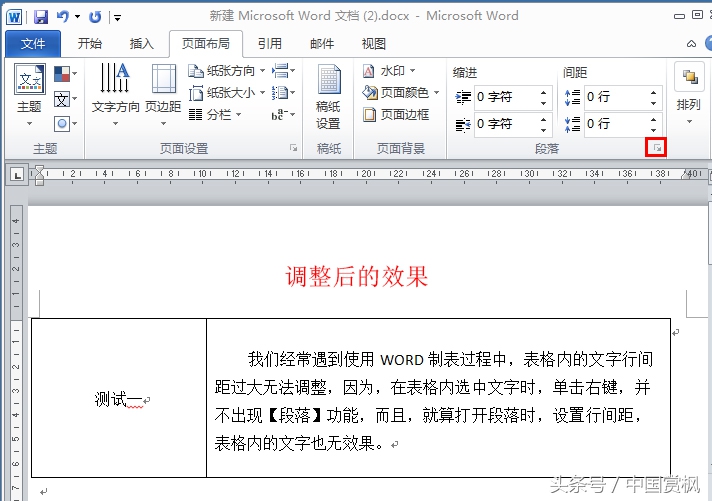Click the Redo/Repeat icon
The image size is (712, 501).
coord(95,17)
